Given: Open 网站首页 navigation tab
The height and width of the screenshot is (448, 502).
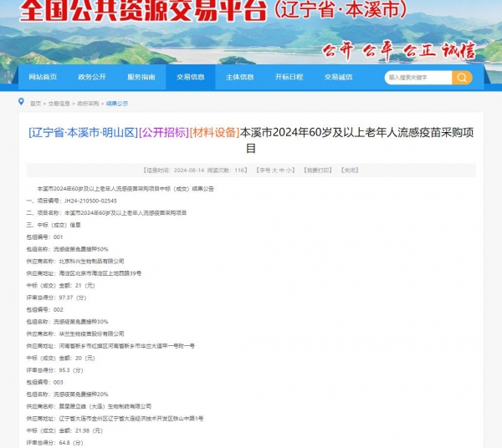Looking at the screenshot, I should [43, 77].
